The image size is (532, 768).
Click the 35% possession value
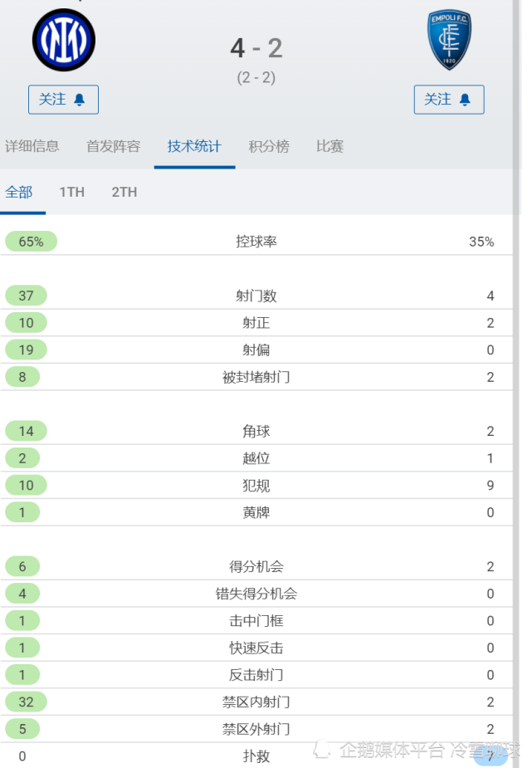pyautogui.click(x=481, y=242)
